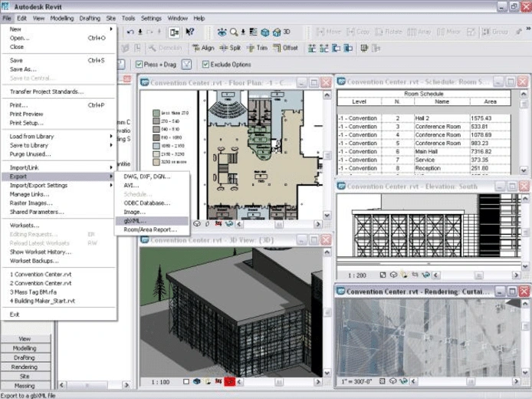Click the '3230 or more' legend swatch
Screen dimensions: 532x399
[x=156, y=162]
